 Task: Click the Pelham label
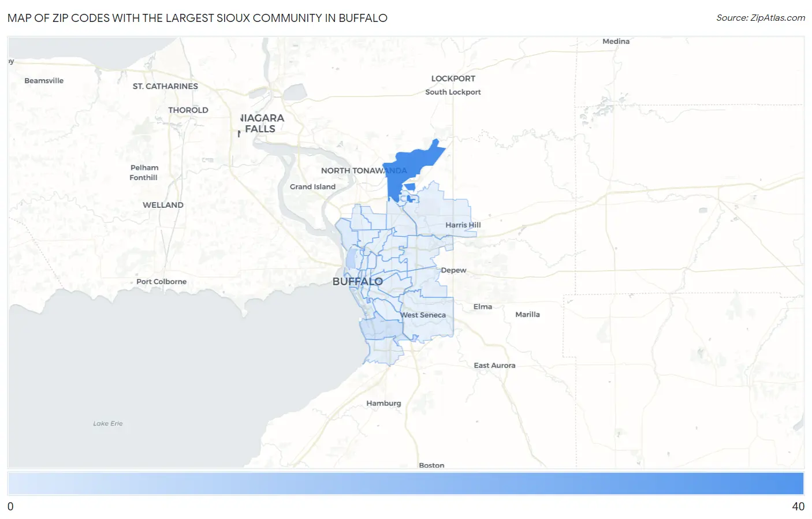pos(144,168)
